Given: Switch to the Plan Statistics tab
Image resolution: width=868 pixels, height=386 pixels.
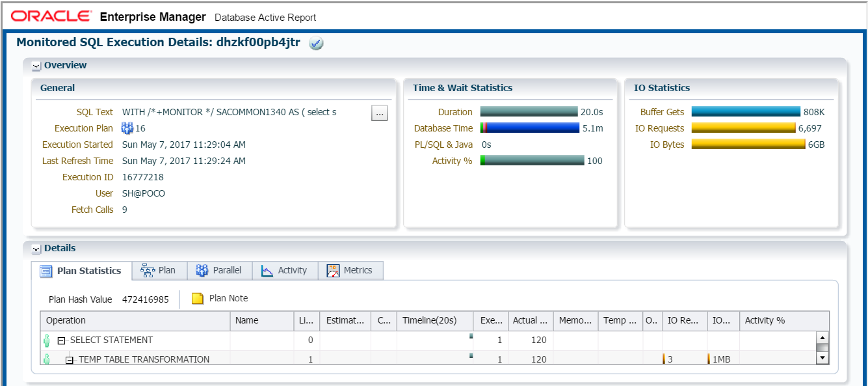Looking at the screenshot, I should pyautogui.click(x=81, y=271).
